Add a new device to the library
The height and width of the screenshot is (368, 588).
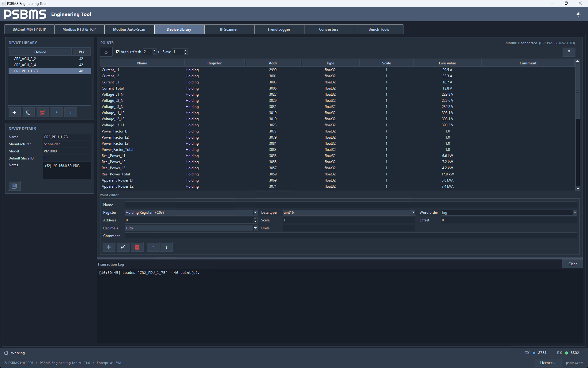(14, 113)
